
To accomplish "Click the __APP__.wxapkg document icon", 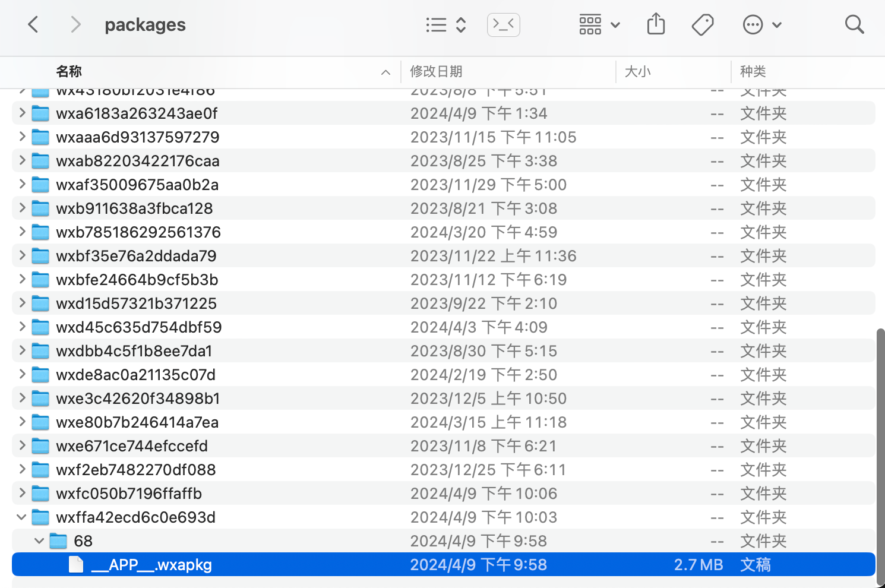I will tap(76, 564).
